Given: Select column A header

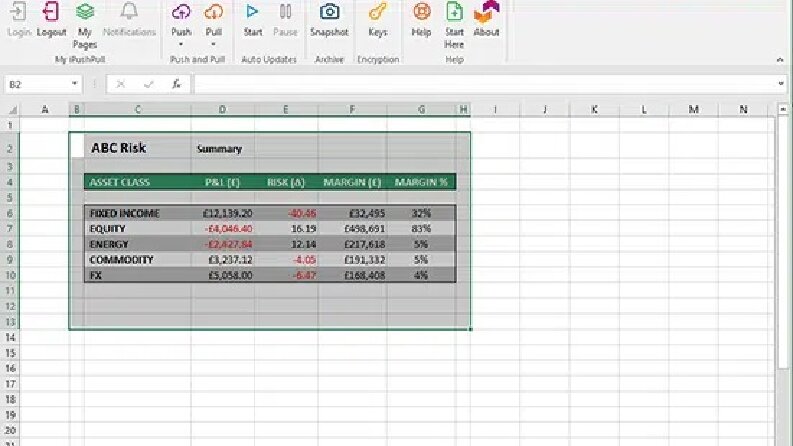Looking at the screenshot, I should 45,109.
